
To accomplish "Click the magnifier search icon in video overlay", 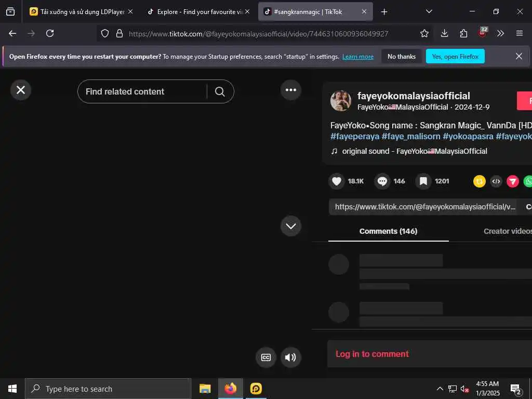I will 220,91.
